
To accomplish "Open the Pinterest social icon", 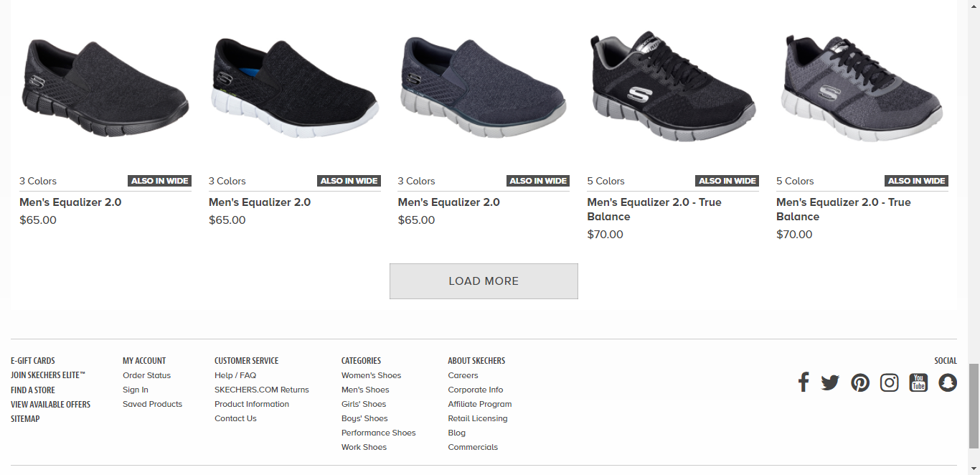I will (860, 382).
